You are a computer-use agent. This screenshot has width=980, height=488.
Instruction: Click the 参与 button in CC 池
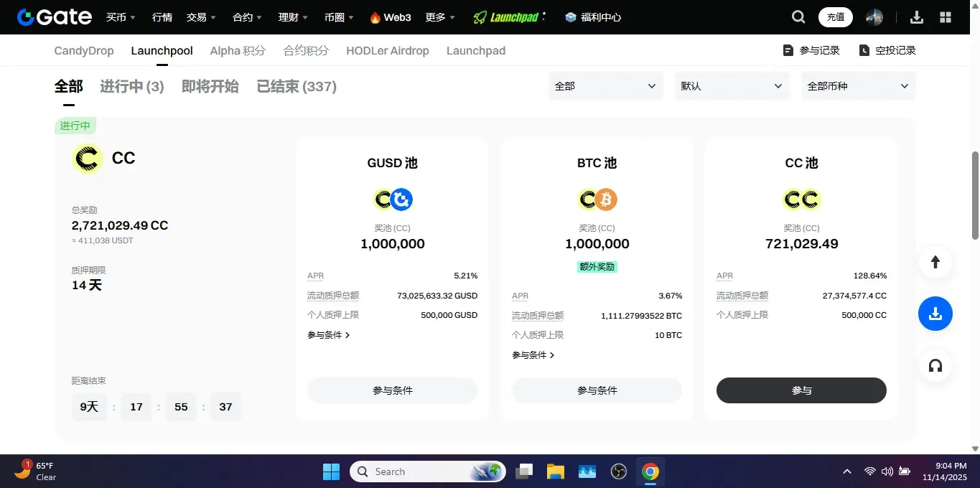click(x=801, y=390)
